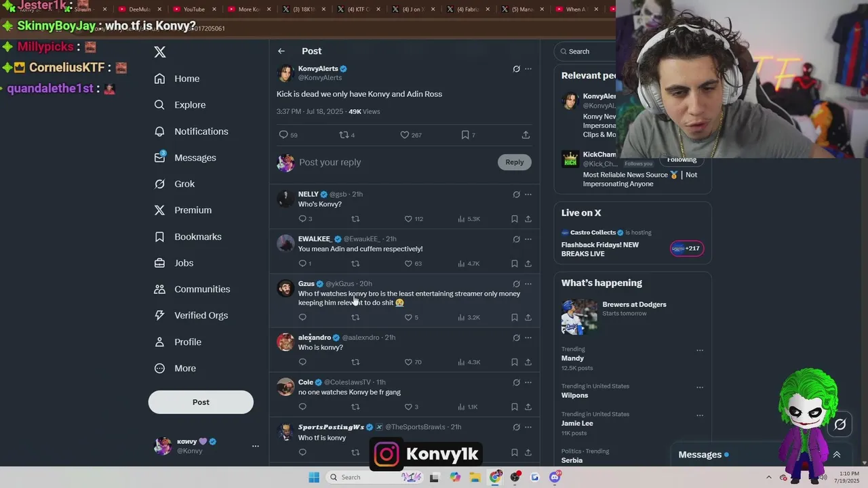
Task: Click the X Search box
Action: 585,52
